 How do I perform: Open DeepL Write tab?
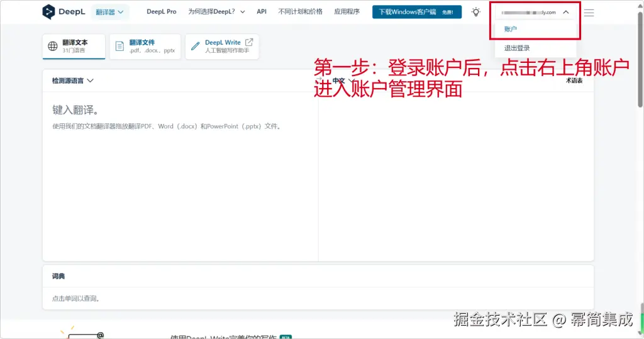pyautogui.click(x=222, y=47)
